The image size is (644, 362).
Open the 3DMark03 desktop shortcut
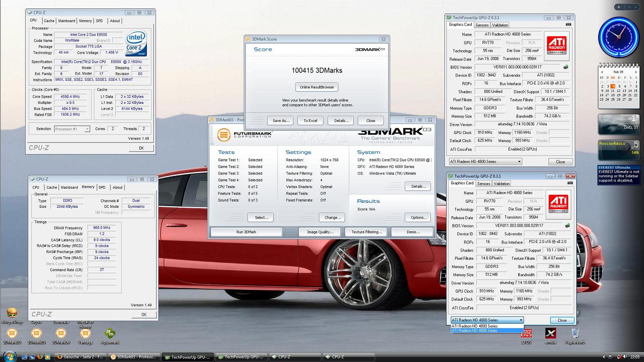[x=12, y=336]
